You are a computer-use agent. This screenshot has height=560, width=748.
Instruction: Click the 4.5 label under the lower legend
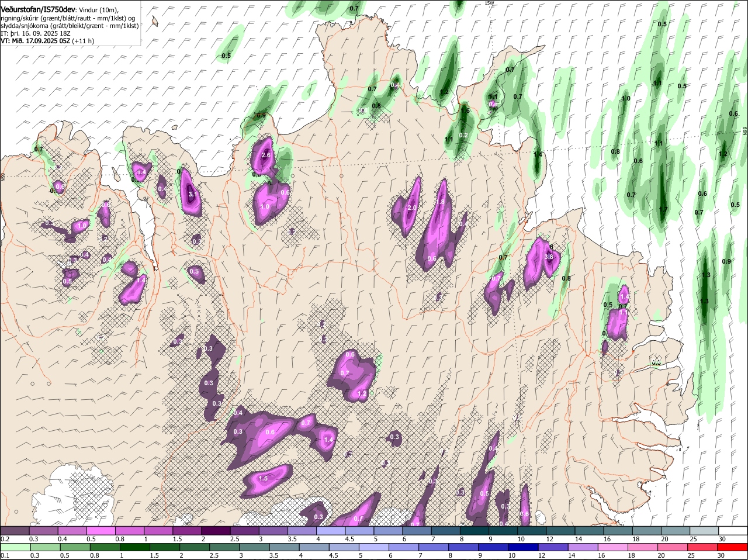tap(334, 555)
